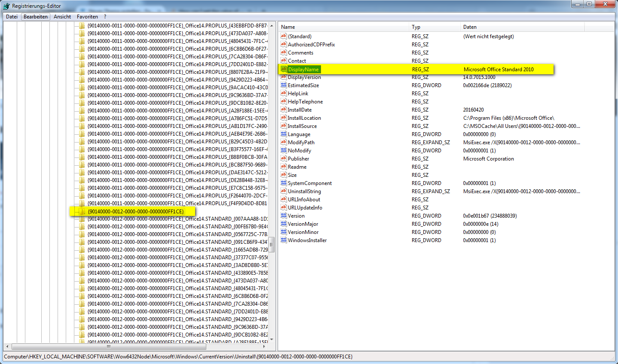
Task: Select key PROPLUS_{F4F9D4DD-8D81
Action: pos(177,203)
